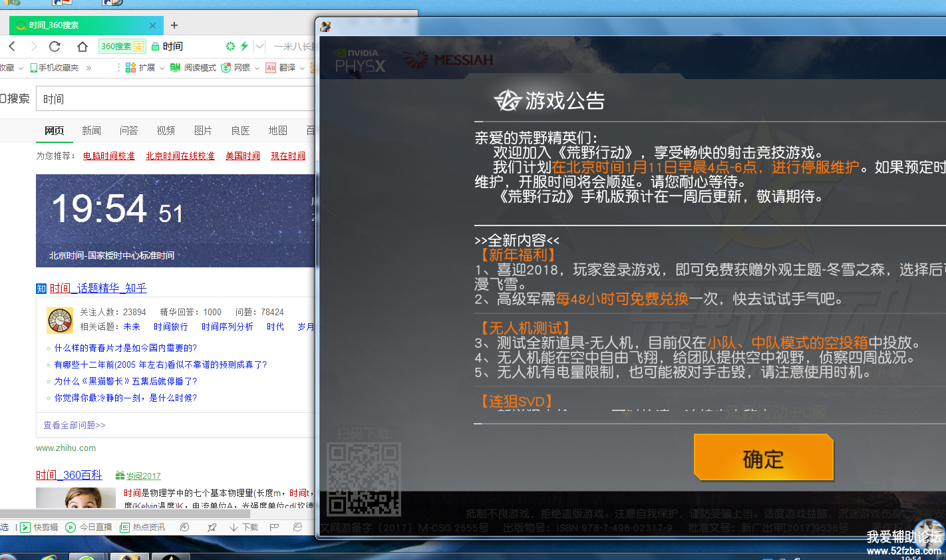Viewport: 946px width, 560px height.
Task: Open Internet Explorer from the taskbar
Action: (x=48, y=557)
